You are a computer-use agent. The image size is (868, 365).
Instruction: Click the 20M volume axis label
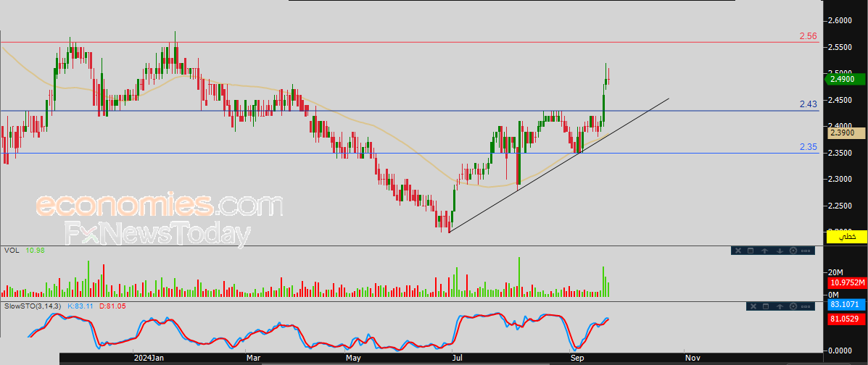point(835,272)
